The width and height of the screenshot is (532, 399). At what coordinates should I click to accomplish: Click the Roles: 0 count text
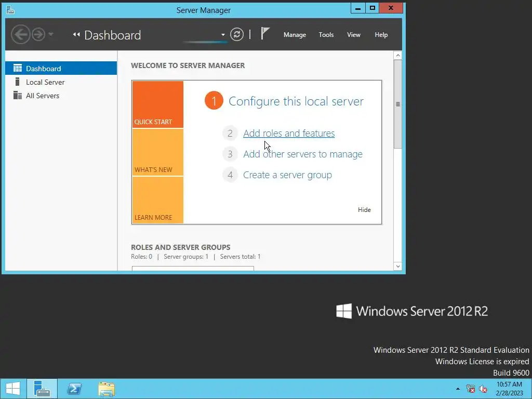(x=141, y=257)
